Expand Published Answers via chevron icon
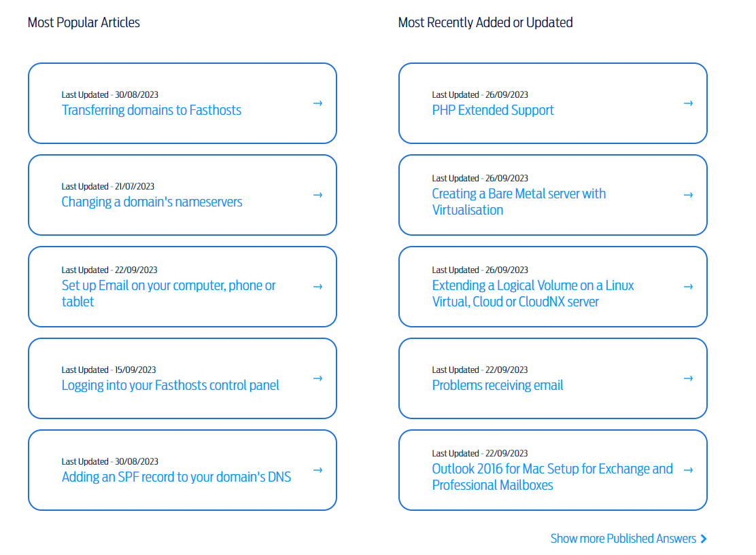 coord(704,539)
